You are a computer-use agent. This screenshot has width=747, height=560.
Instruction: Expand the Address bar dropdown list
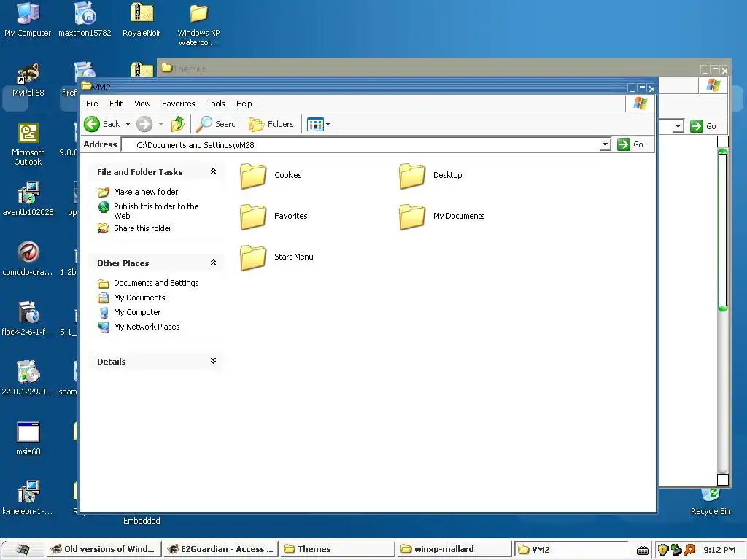(x=605, y=144)
